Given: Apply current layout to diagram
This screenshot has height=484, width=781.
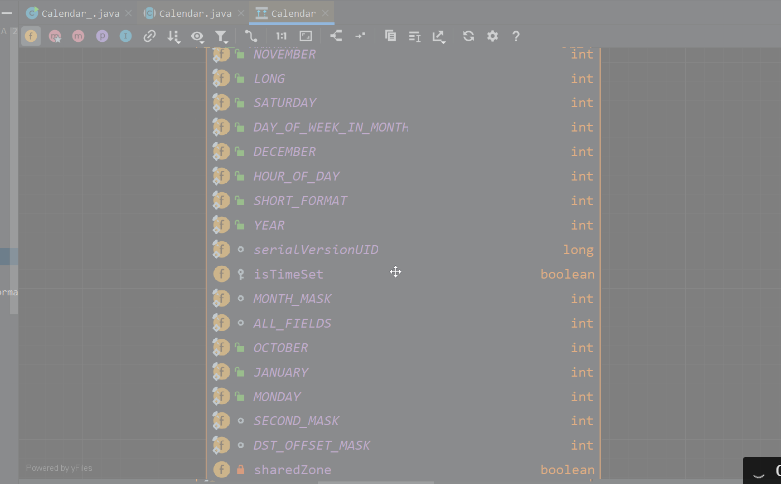Looking at the screenshot, I should pos(336,36).
